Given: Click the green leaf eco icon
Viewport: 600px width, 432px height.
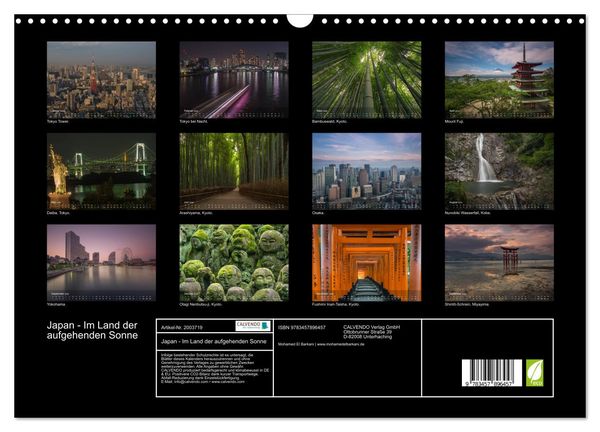Looking at the screenshot, I should pyautogui.click(x=535, y=373).
